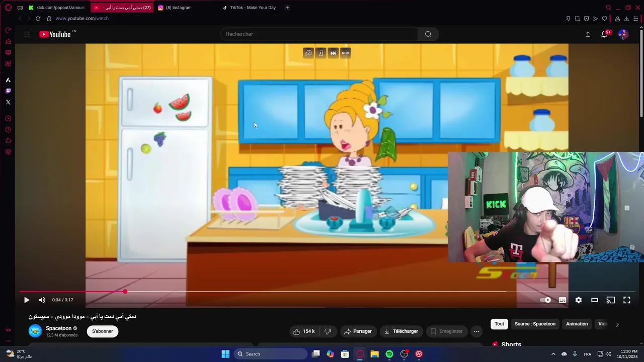Image resolution: width=644 pixels, height=362 pixels.
Task: Open the YouTube guide hamburger menu
Action: pos(27,34)
